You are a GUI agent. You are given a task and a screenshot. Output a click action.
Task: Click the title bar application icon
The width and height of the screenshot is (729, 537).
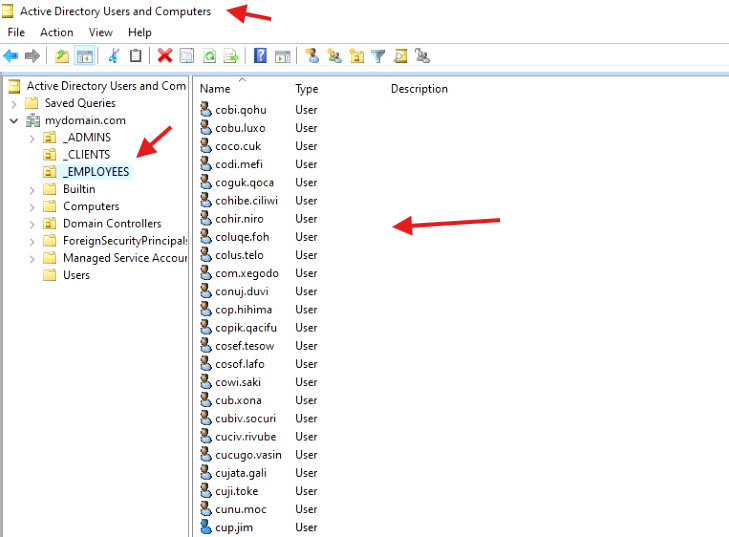pos(7,11)
